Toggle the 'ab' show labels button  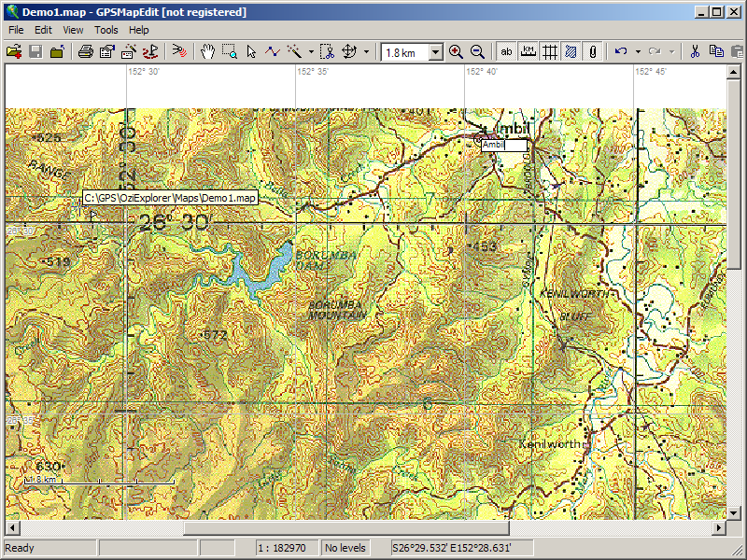(507, 52)
